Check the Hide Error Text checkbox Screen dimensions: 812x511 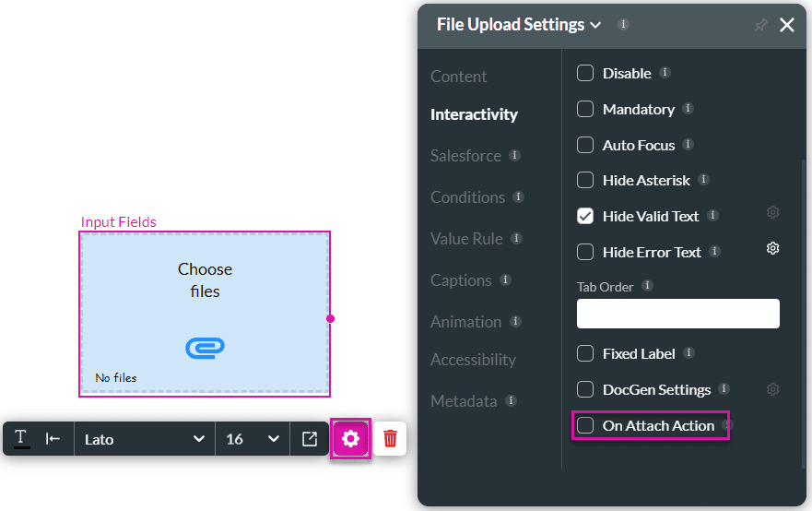coord(585,252)
